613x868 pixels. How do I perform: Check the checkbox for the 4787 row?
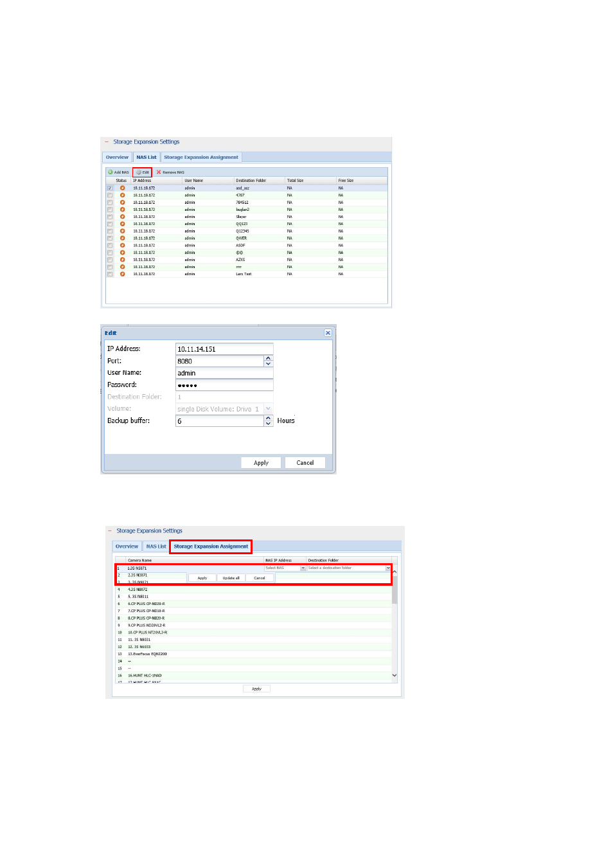(x=110, y=195)
